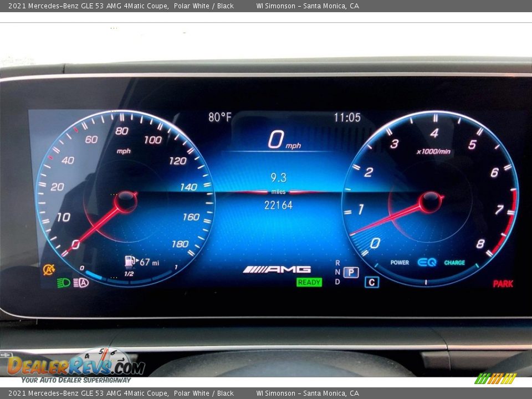Tap the POWER label

click(x=400, y=262)
